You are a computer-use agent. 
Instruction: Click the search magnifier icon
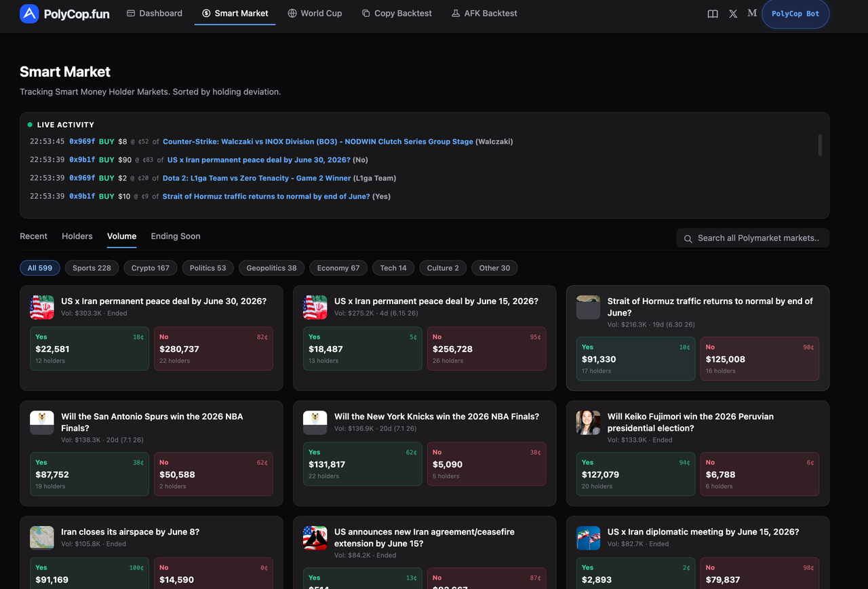pos(688,238)
